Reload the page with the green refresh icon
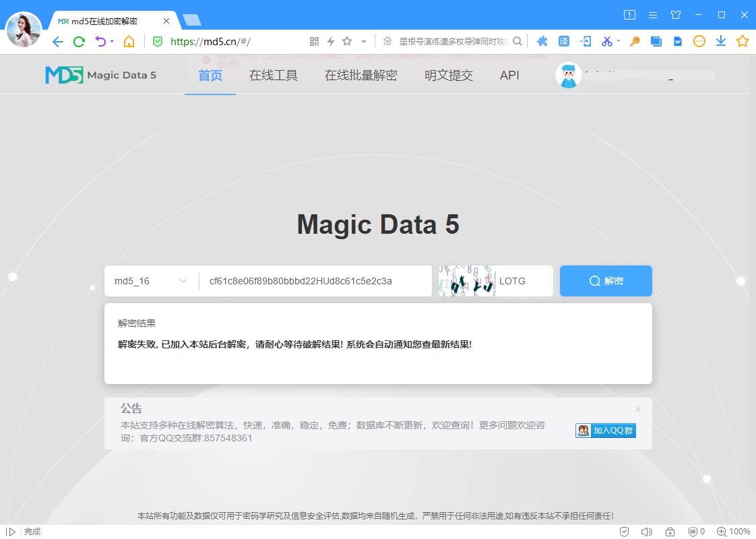 point(79,42)
